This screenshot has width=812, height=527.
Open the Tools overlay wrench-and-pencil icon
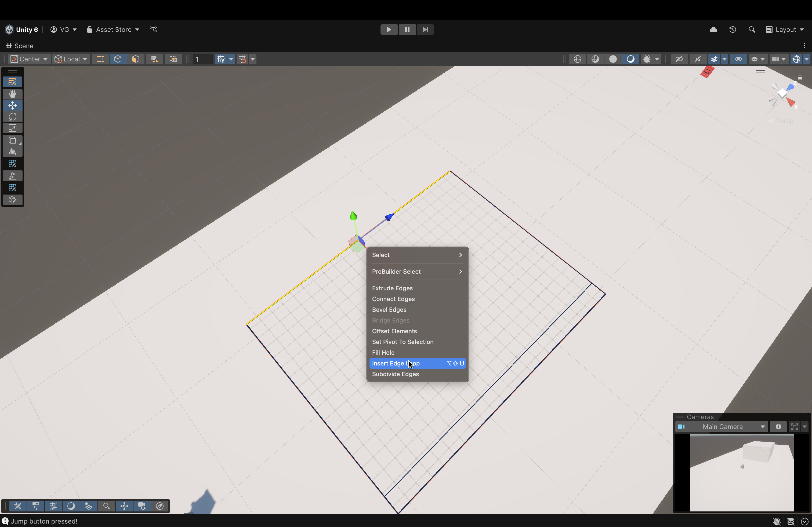(x=18, y=506)
